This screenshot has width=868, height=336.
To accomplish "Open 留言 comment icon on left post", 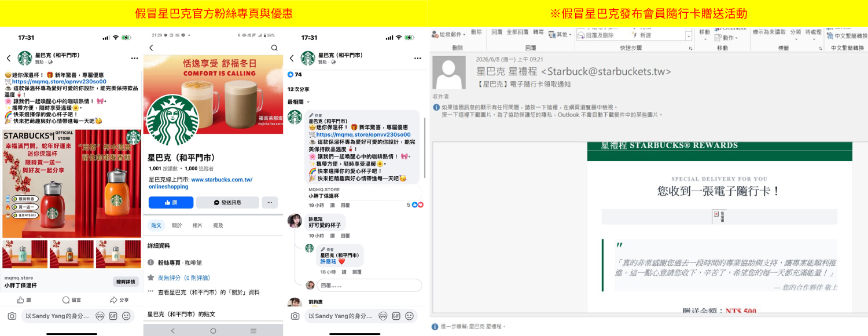I will click(71, 300).
